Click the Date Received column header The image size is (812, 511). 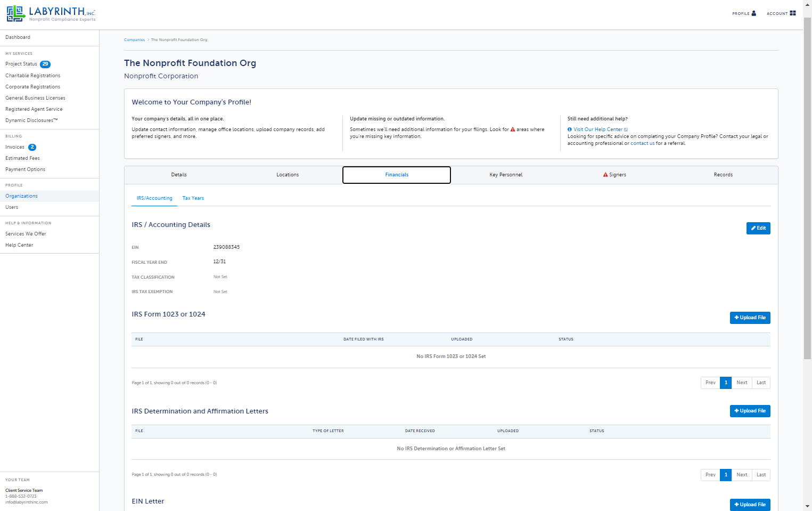420,431
